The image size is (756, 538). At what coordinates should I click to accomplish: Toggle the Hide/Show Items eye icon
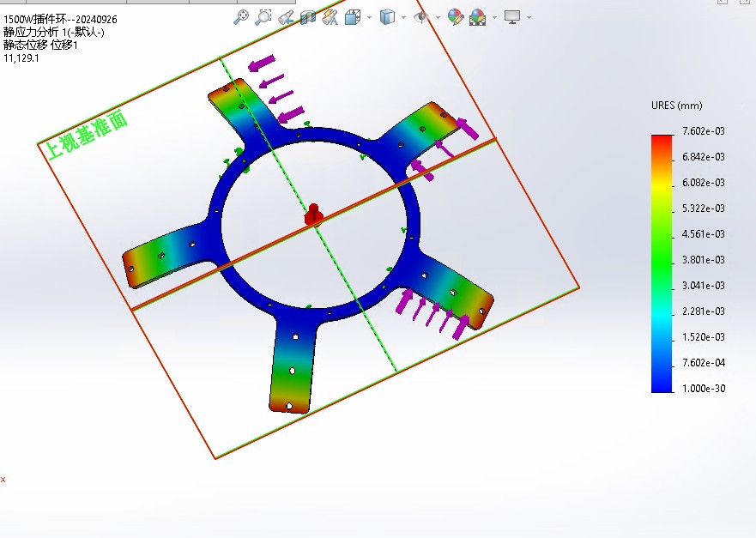pos(421,17)
